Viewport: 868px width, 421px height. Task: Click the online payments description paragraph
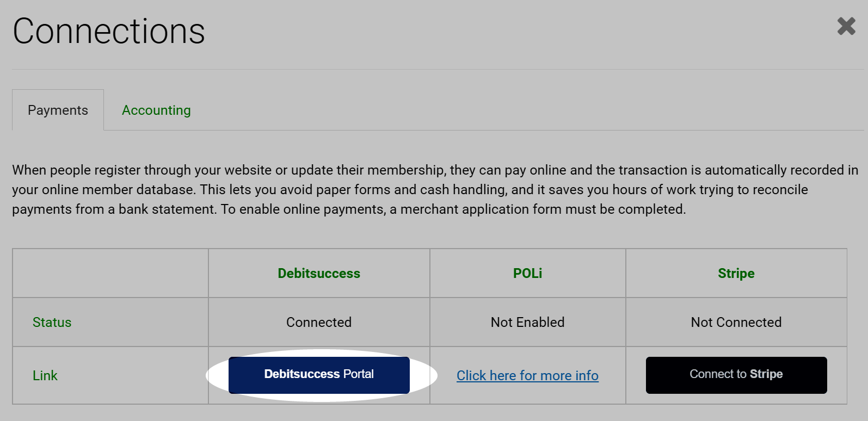point(435,189)
